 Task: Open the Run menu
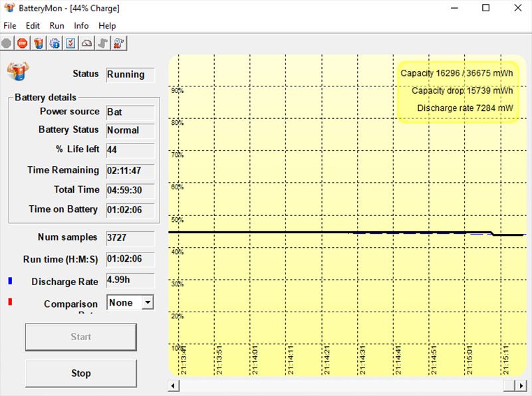point(57,26)
